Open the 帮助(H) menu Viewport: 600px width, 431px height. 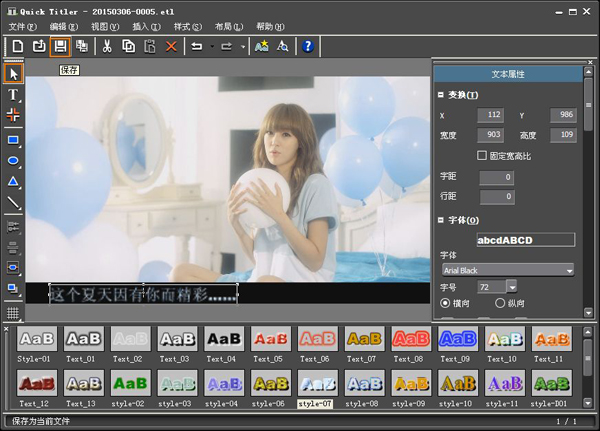pos(270,26)
